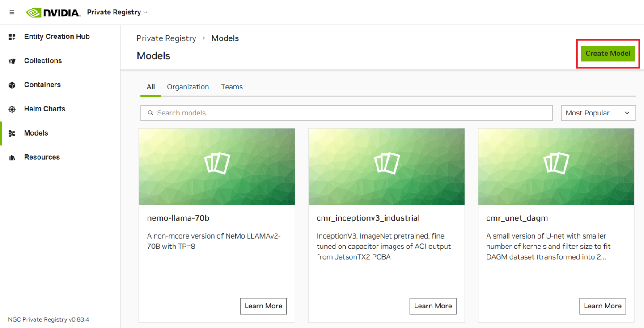Click Learn More for cmr_inceptionv3_industrial

432,306
